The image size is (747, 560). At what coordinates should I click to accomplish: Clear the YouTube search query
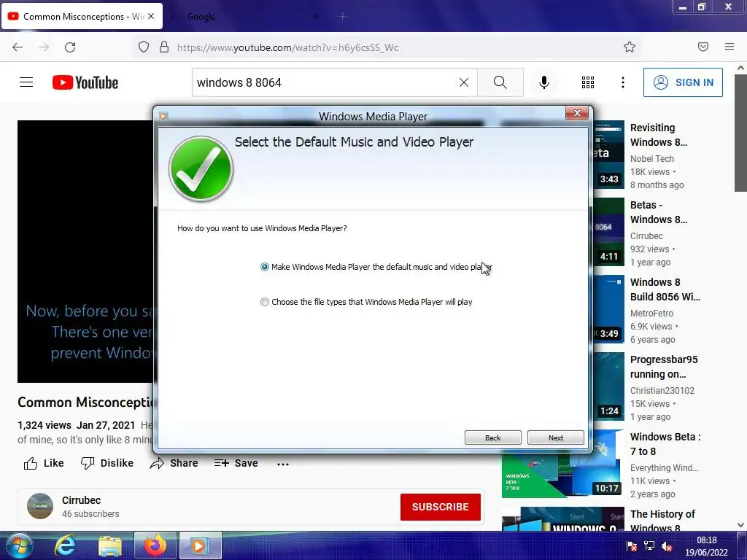pos(463,82)
